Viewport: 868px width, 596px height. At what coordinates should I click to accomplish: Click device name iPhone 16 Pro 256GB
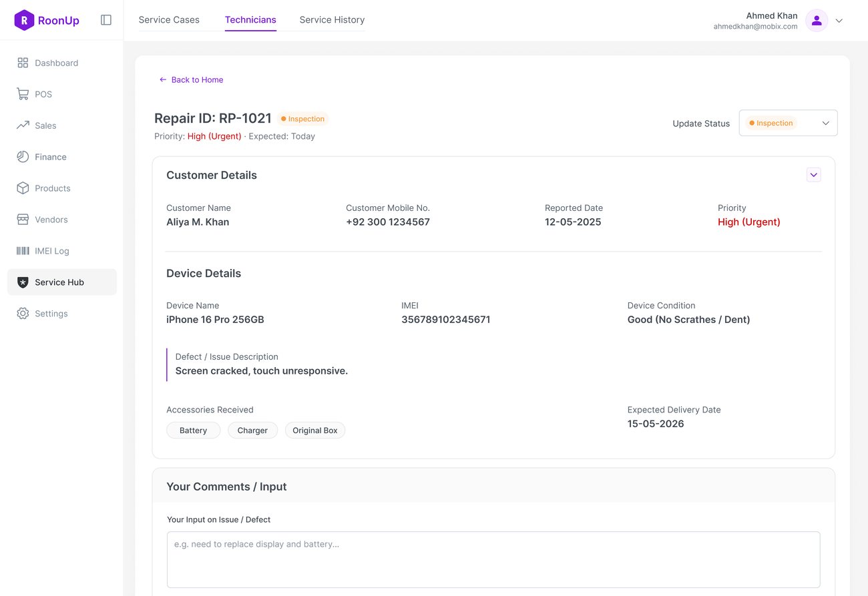tap(215, 320)
